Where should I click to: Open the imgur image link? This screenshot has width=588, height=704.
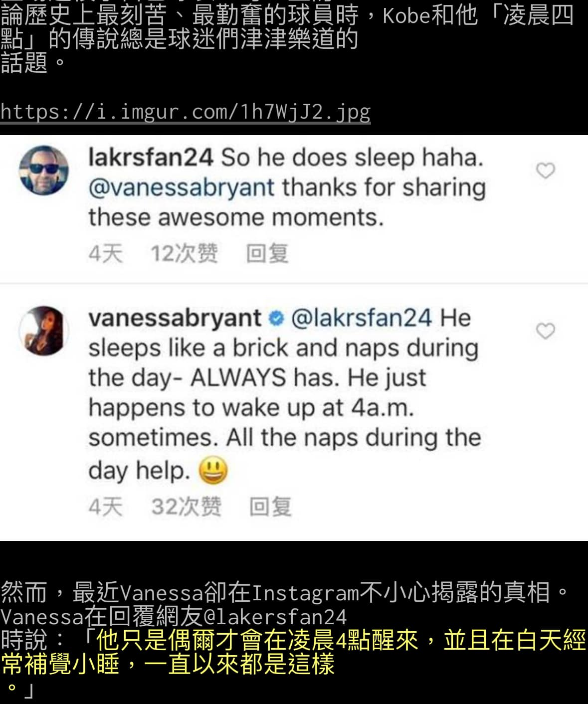[x=186, y=112]
